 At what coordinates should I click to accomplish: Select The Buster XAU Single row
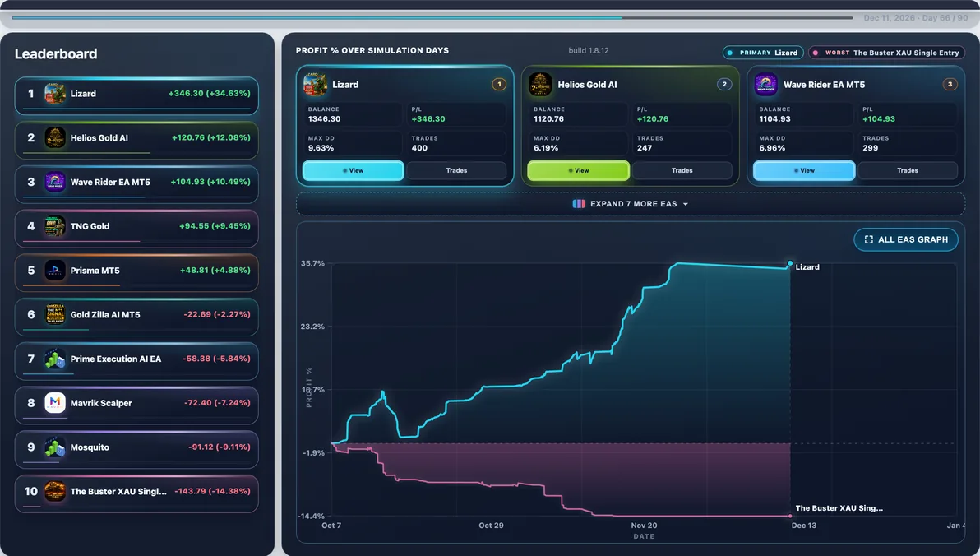136,493
